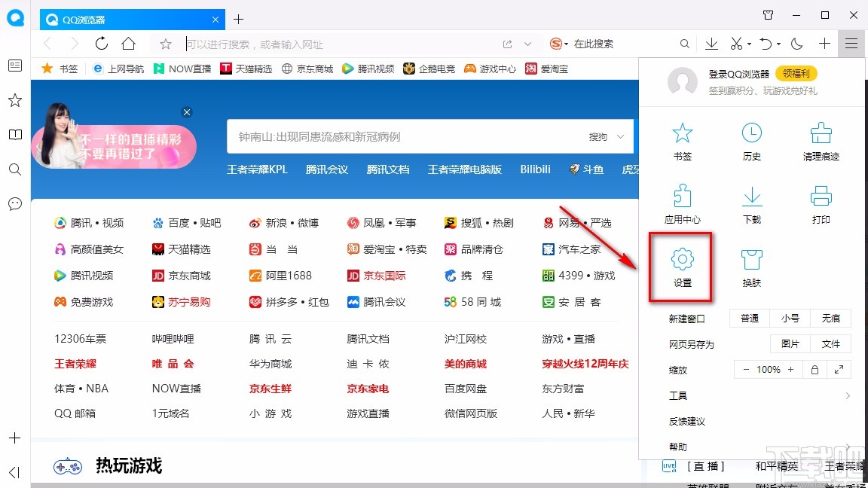Add item with sidebar plus icon
Image resolution: width=868 pixels, height=488 pixels.
pyautogui.click(x=15, y=438)
